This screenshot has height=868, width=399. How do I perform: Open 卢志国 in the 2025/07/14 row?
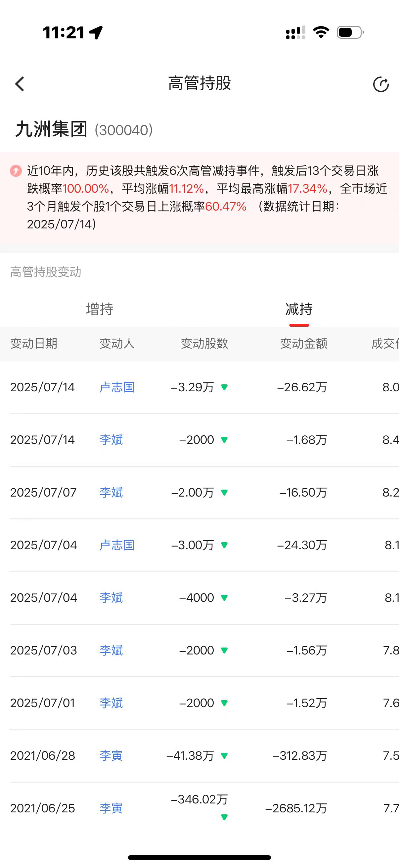[x=117, y=387]
